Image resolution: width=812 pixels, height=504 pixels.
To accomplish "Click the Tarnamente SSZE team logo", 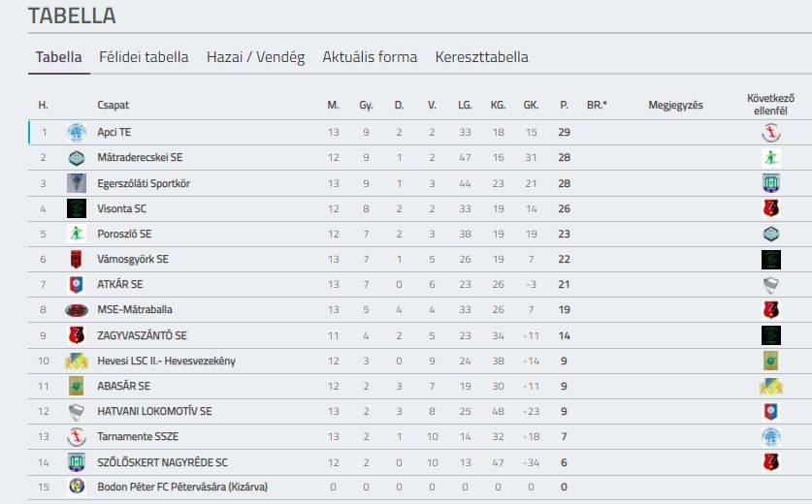I will point(77,437).
